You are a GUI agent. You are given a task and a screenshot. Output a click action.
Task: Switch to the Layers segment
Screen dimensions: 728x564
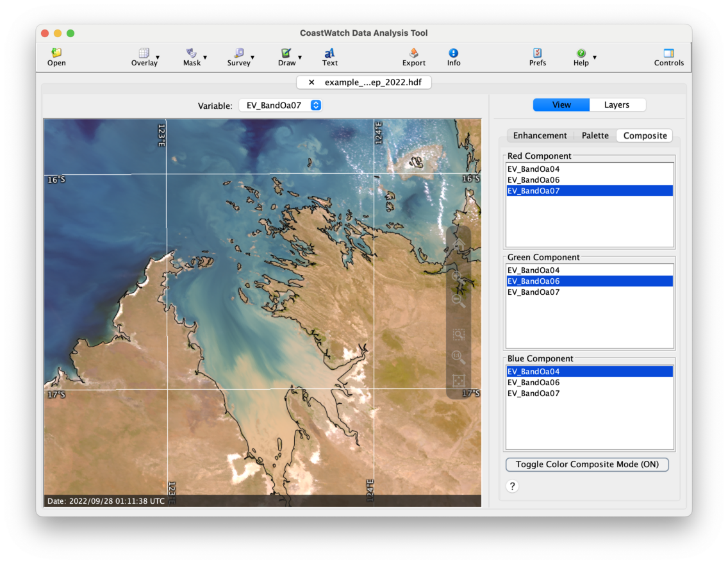click(x=616, y=105)
